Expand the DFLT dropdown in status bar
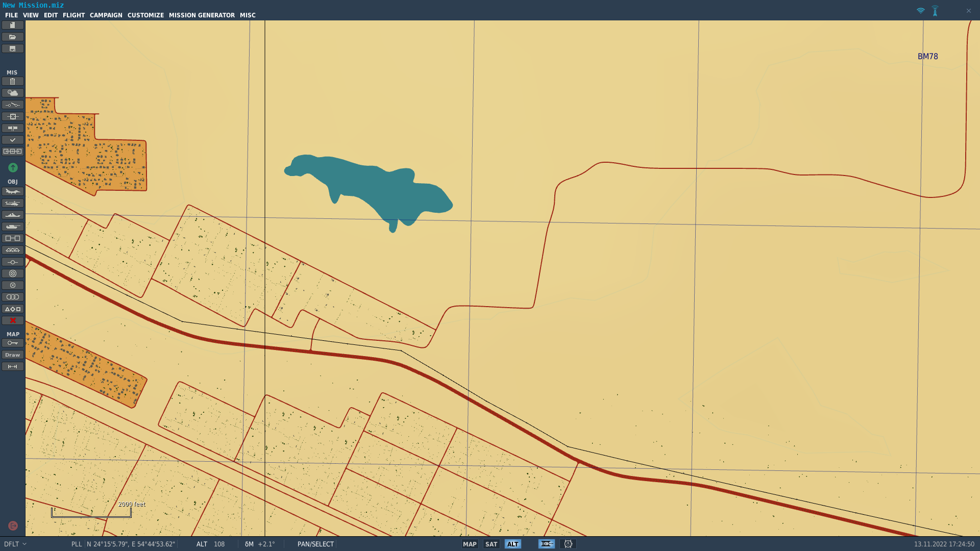Screen dimensions: 980x551 point(15,544)
